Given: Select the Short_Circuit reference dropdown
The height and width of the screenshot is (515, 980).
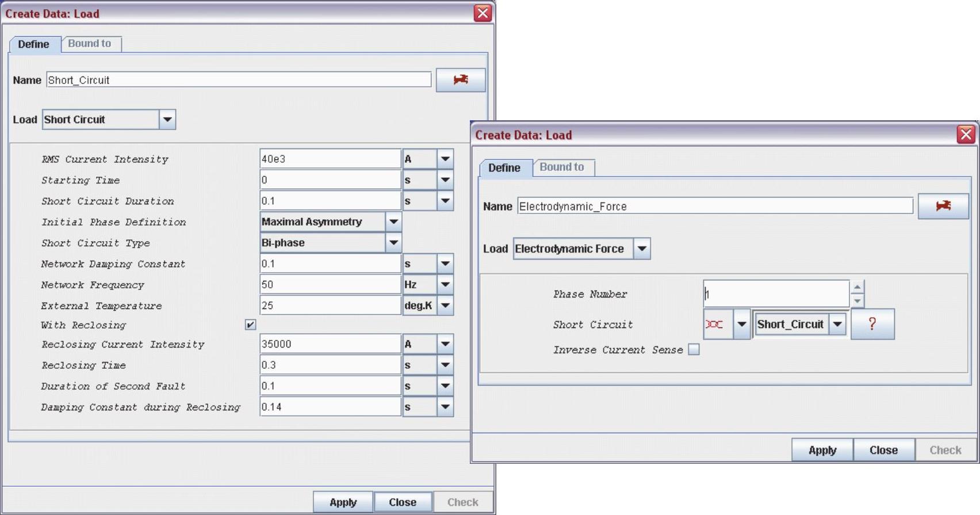Looking at the screenshot, I should coord(837,325).
